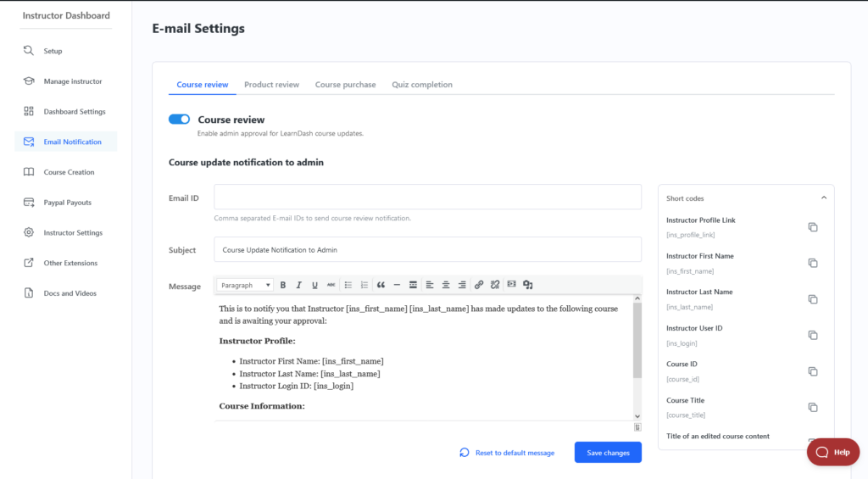
Task: Insert a link using the toolbar
Action: (479, 285)
